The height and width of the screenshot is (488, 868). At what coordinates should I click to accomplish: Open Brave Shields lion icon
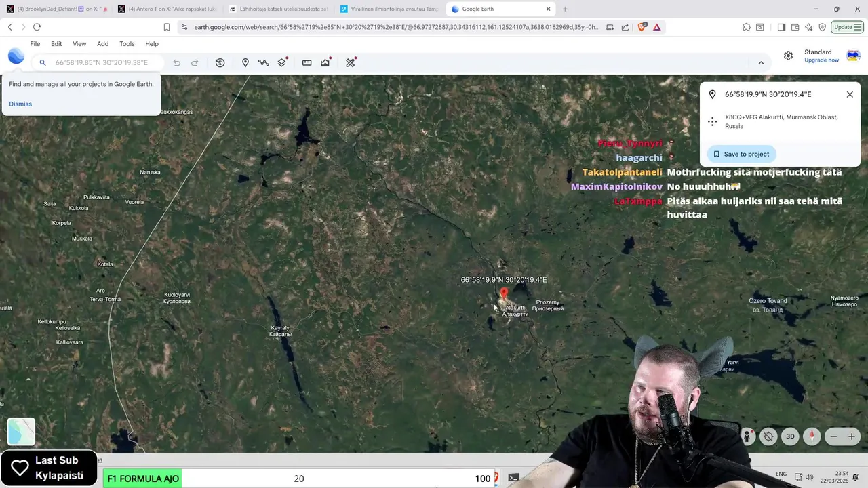(x=642, y=27)
